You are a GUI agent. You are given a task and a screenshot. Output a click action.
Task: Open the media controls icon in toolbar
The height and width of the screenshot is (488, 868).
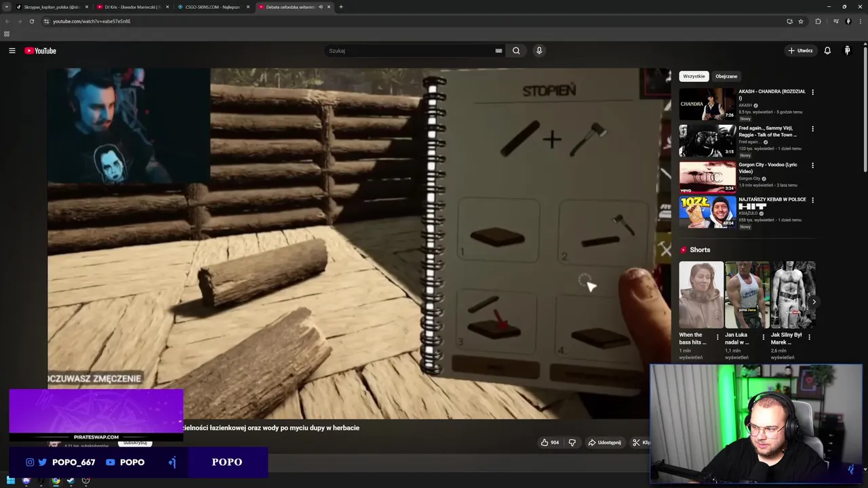pyautogui.click(x=836, y=21)
